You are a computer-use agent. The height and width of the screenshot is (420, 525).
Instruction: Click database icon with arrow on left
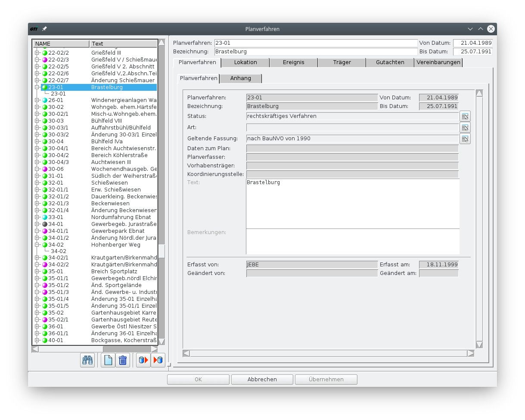pos(158,360)
